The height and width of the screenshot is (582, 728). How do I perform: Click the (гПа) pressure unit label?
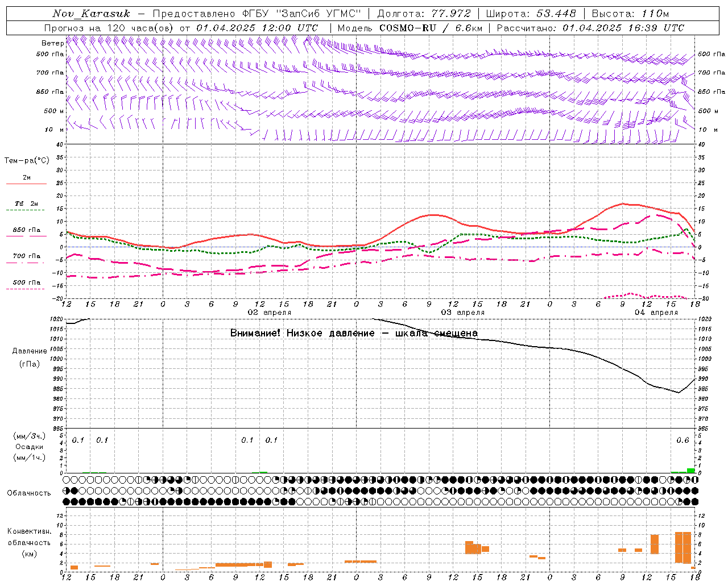(x=30, y=364)
